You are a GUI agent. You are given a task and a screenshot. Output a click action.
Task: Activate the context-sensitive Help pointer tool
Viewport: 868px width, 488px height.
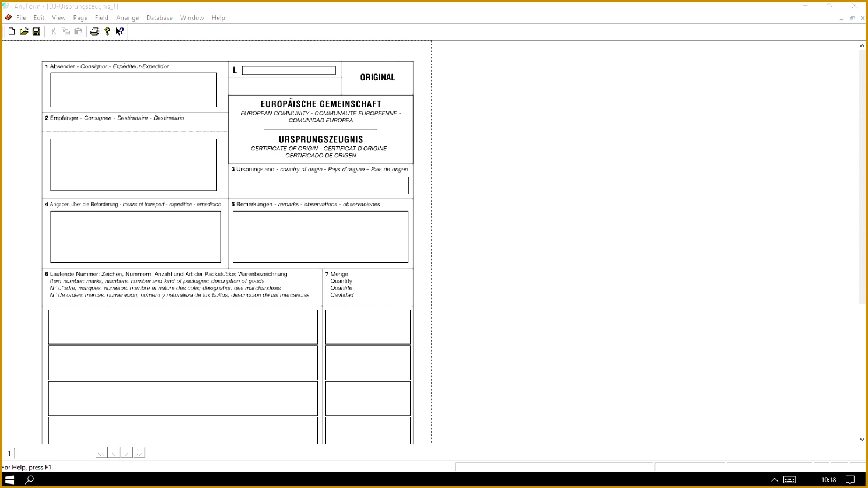point(119,31)
